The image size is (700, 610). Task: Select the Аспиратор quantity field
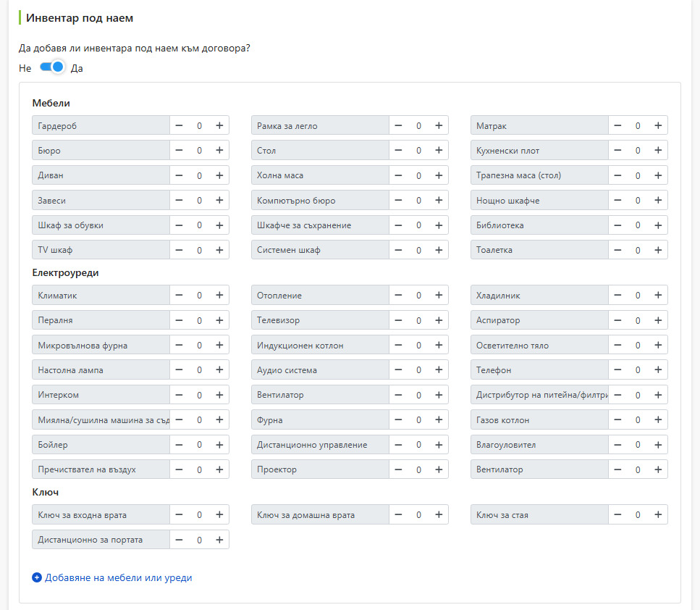coord(638,320)
